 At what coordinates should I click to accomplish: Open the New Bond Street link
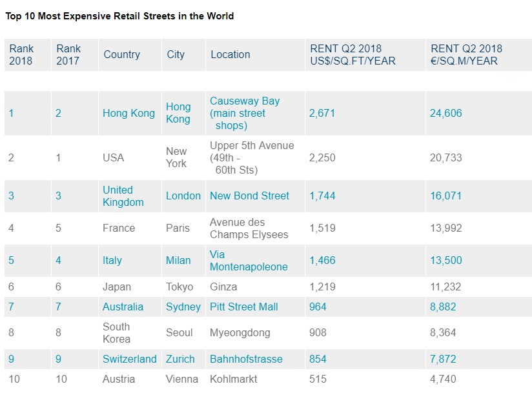click(249, 196)
